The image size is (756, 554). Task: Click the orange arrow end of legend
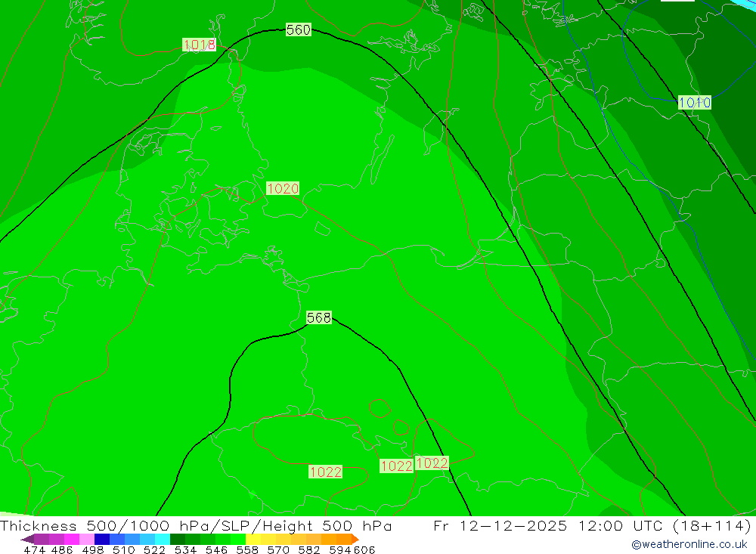click(355, 539)
